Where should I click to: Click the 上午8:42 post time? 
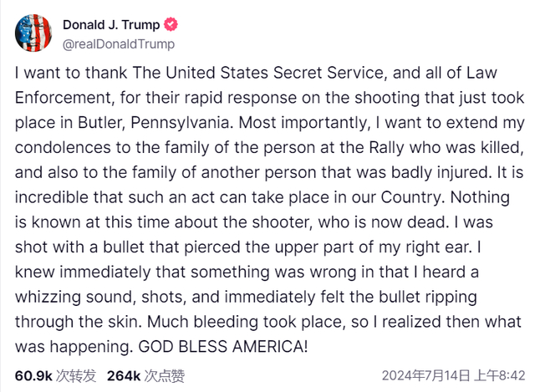click(500, 375)
